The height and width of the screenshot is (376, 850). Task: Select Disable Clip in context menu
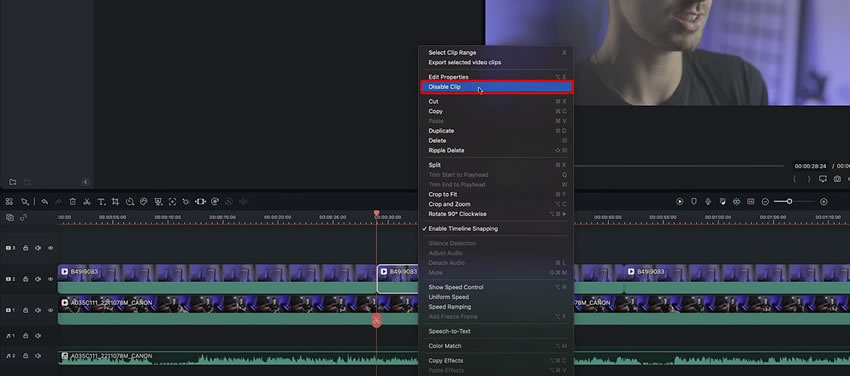[496, 87]
